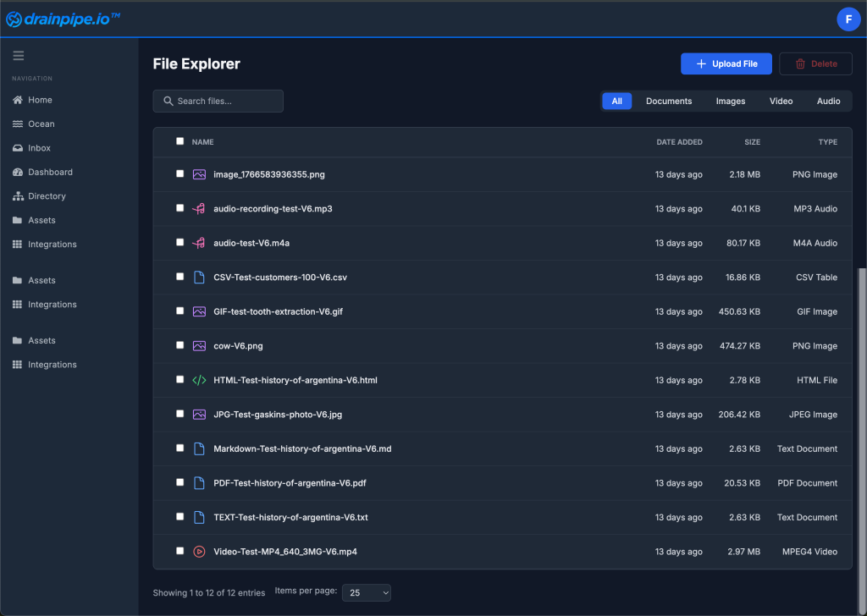Sort the table by Size column header

pyautogui.click(x=752, y=142)
